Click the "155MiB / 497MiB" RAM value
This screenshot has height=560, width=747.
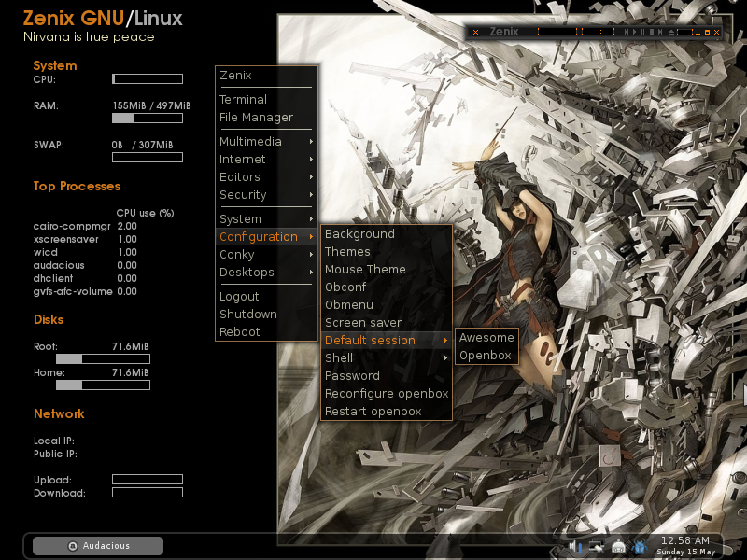click(151, 105)
